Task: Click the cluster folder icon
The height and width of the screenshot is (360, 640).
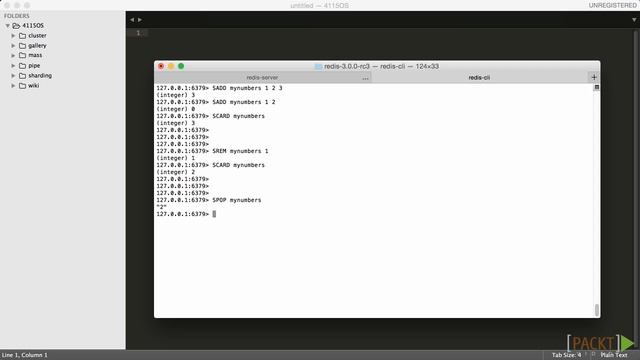Action: 22,36
